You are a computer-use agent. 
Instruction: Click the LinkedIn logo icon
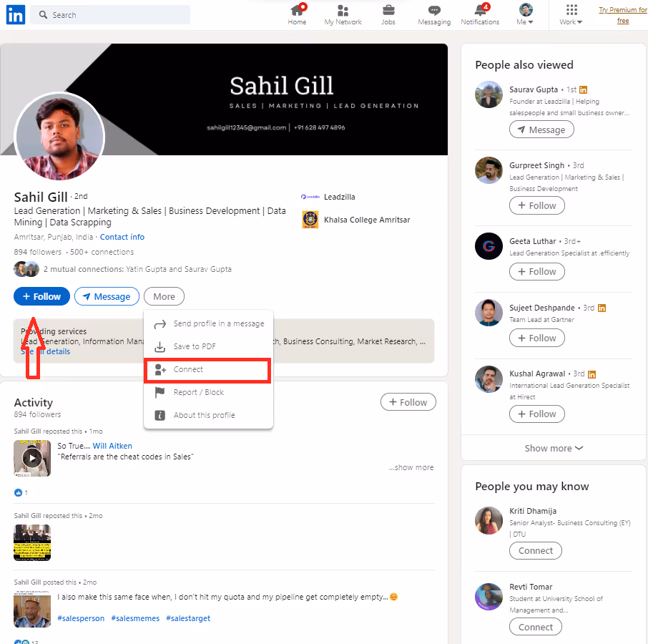tap(16, 15)
